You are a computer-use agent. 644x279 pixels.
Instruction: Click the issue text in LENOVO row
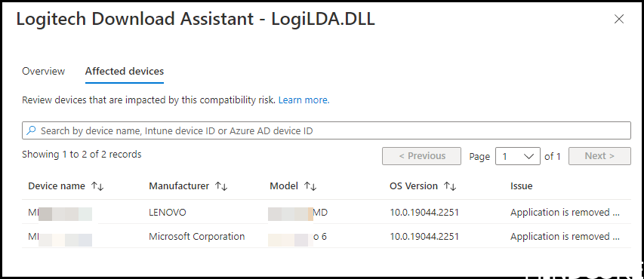565,213
